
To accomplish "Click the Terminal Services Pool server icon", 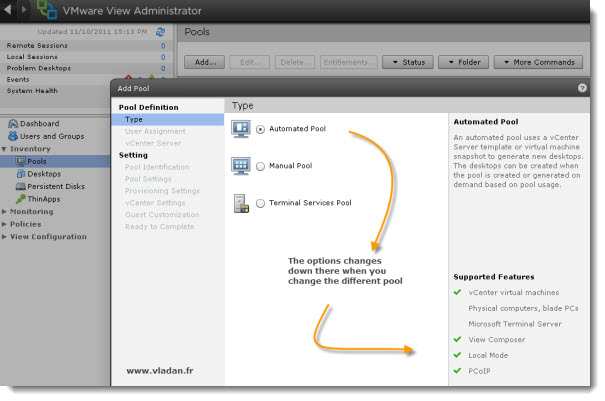I will 241,203.
